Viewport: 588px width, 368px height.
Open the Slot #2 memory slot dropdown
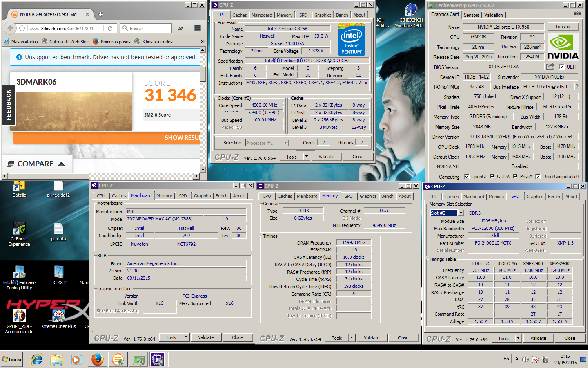click(x=461, y=213)
